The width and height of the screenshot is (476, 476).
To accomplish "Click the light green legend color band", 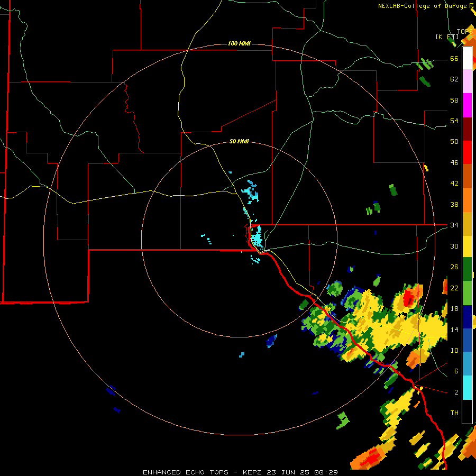I will [x=467, y=293].
